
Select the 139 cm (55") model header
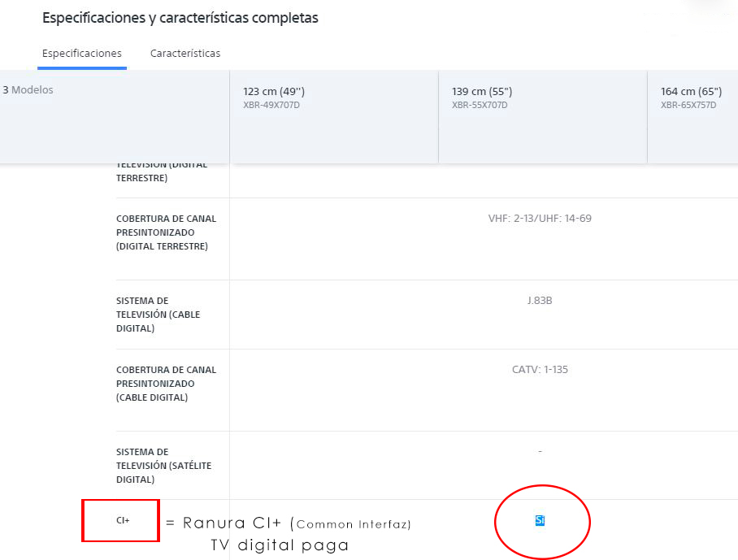click(482, 92)
